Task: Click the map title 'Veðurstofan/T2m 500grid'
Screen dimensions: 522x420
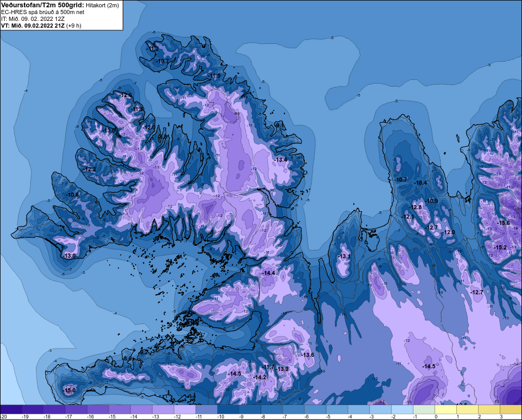Action: coord(42,5)
